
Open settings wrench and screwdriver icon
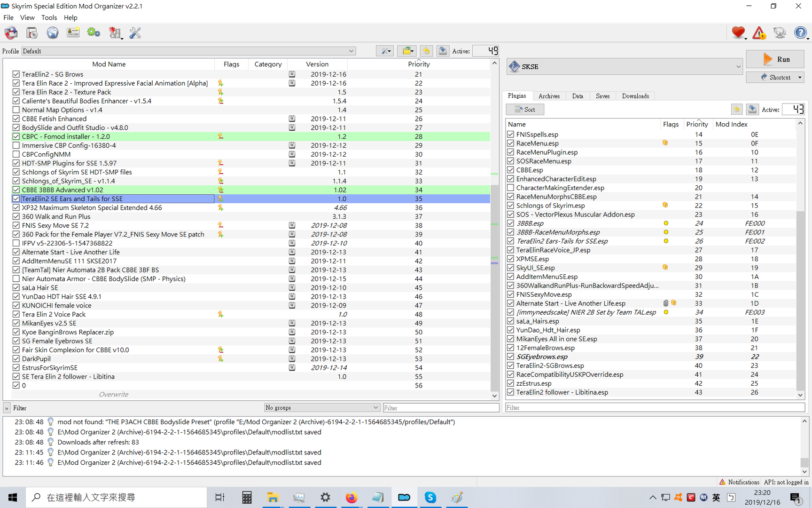pos(135,32)
